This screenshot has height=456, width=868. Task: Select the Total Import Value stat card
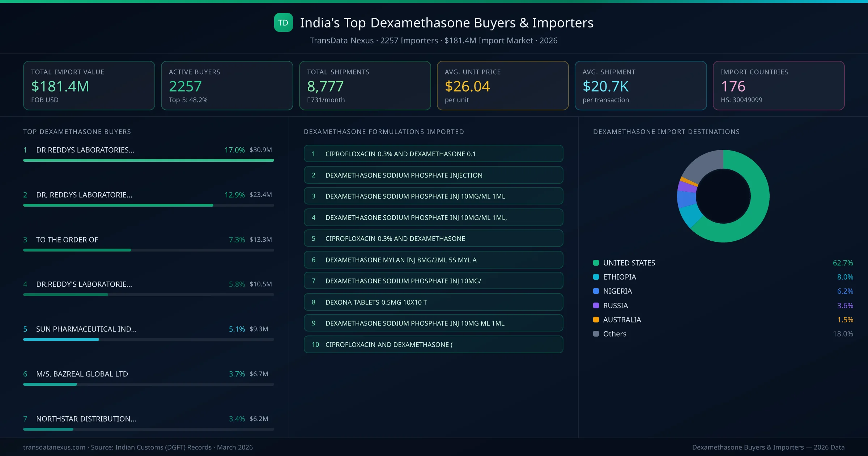(x=89, y=85)
